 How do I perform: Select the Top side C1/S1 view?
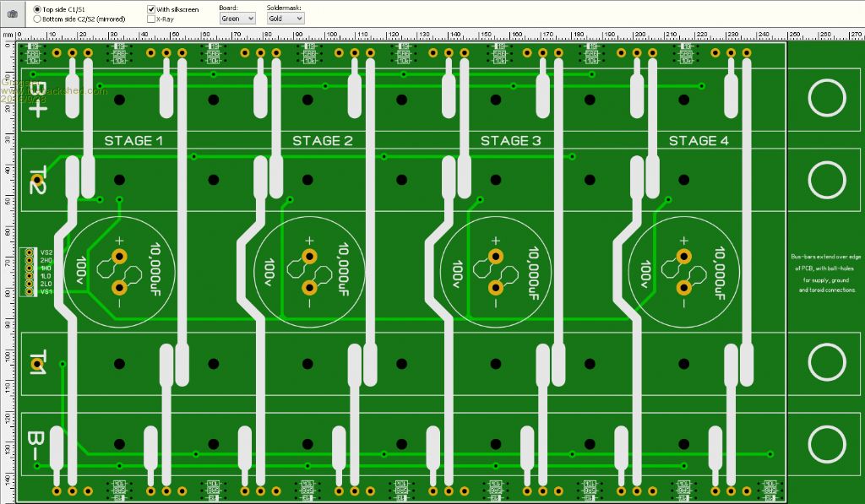(x=37, y=9)
